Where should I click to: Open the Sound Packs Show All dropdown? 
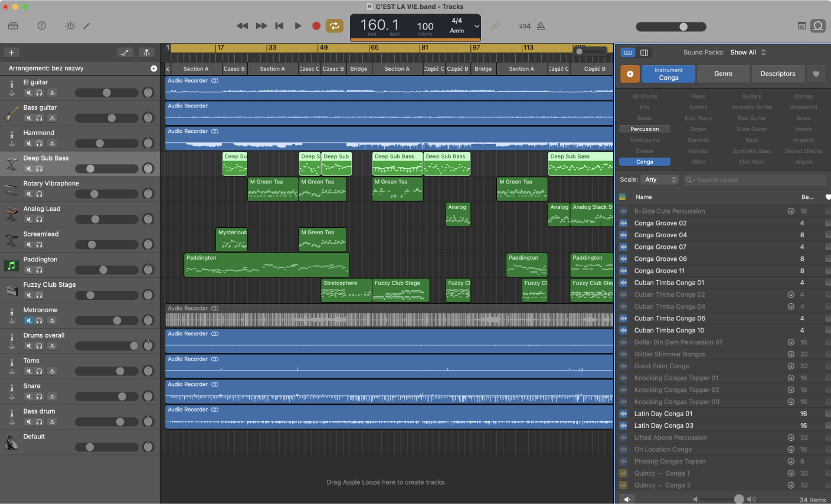pos(748,53)
